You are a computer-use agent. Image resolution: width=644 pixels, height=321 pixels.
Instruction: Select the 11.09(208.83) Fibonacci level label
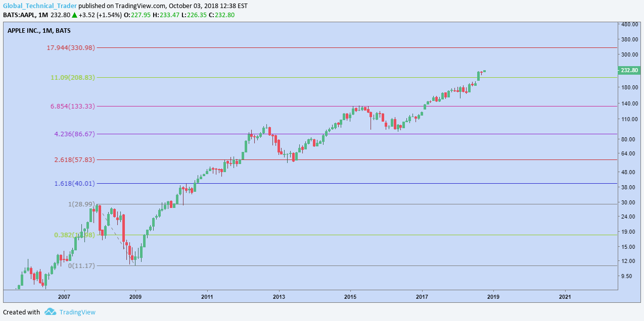coord(72,77)
